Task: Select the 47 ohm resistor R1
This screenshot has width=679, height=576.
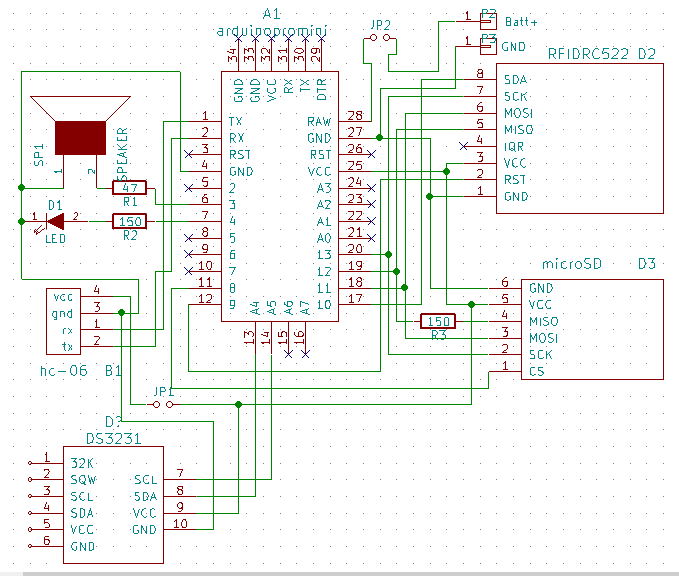Action: 129,188
